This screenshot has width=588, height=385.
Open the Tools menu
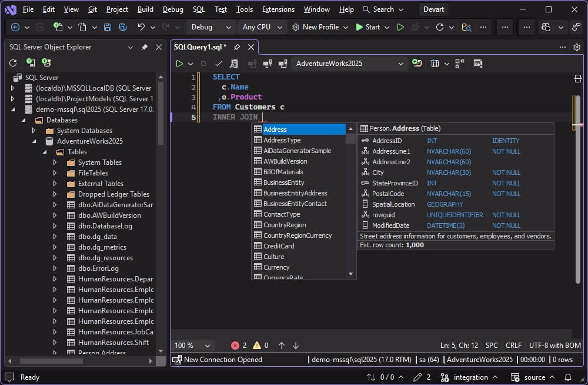coord(245,9)
